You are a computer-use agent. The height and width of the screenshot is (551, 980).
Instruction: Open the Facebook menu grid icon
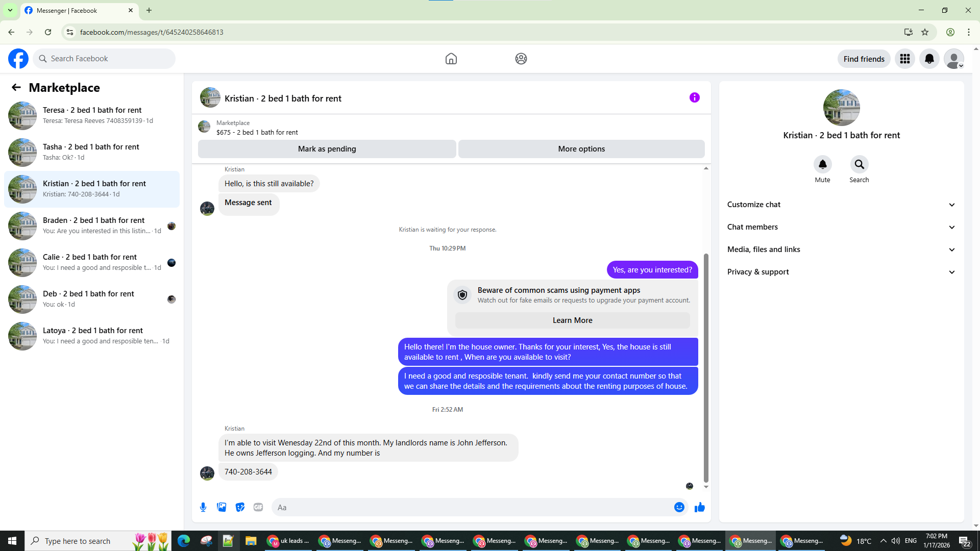[x=905, y=59]
